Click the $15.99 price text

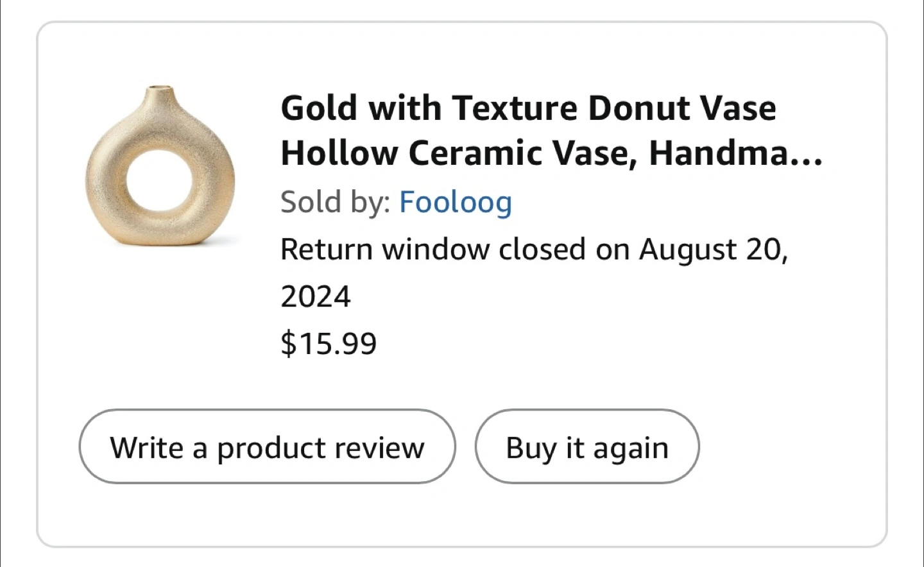[329, 343]
